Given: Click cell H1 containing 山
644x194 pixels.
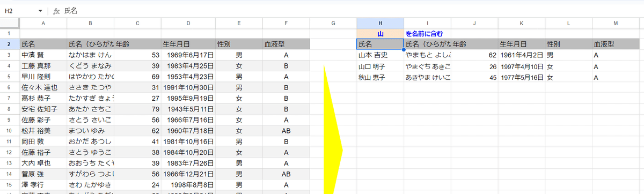Looking at the screenshot, I should click(380, 33).
